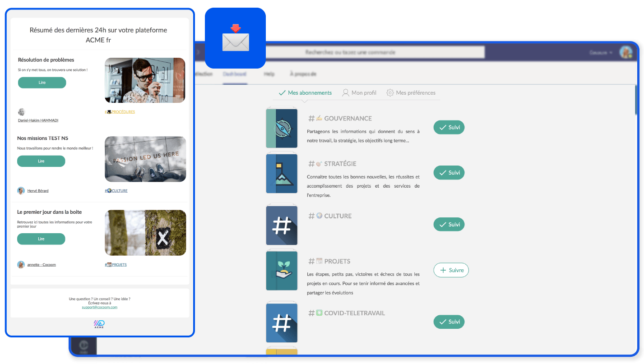Screen dimensions: 644x364
Task: Open the Cocoom dropdown in top bar
Action: click(x=601, y=52)
